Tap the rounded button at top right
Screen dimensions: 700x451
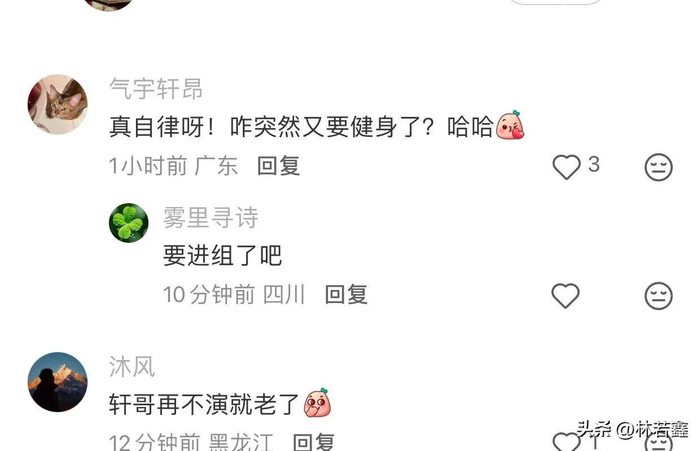pos(555,2)
